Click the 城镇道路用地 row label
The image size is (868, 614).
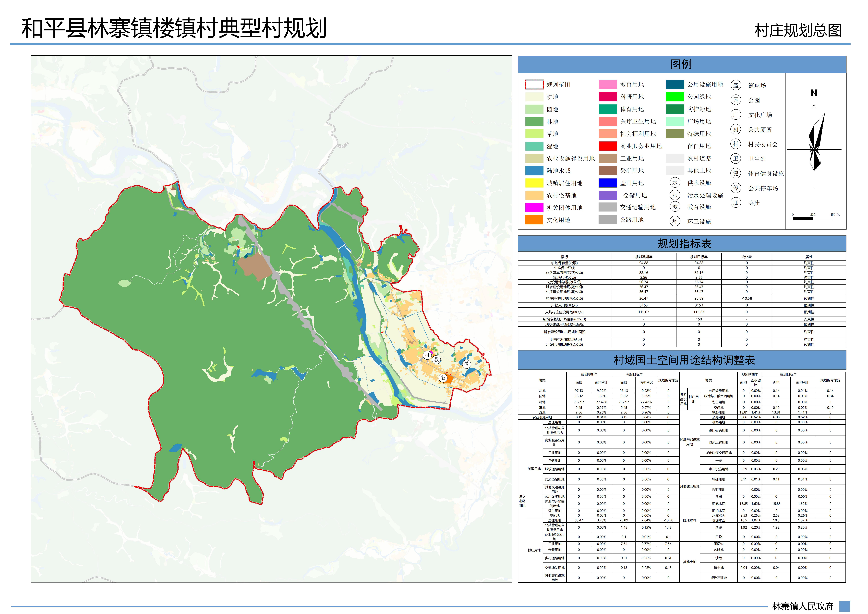point(555,469)
